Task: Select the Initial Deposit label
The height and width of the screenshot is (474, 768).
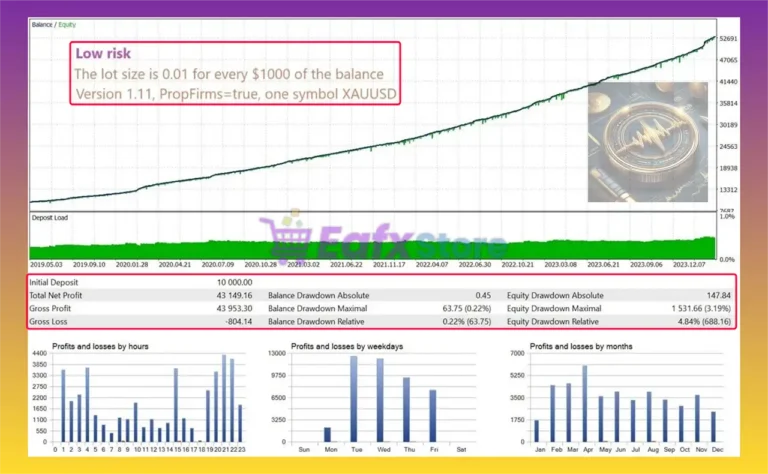Action: click(x=53, y=283)
